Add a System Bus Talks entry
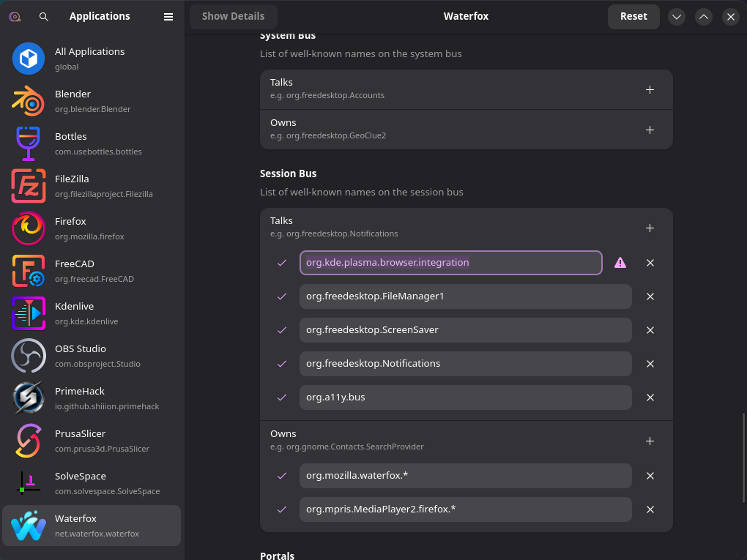 (x=650, y=89)
